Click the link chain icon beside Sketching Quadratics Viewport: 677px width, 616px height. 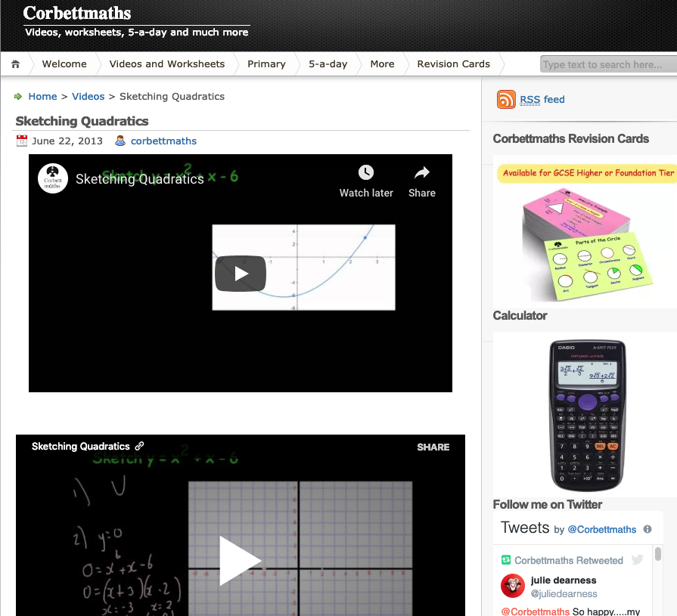point(140,446)
